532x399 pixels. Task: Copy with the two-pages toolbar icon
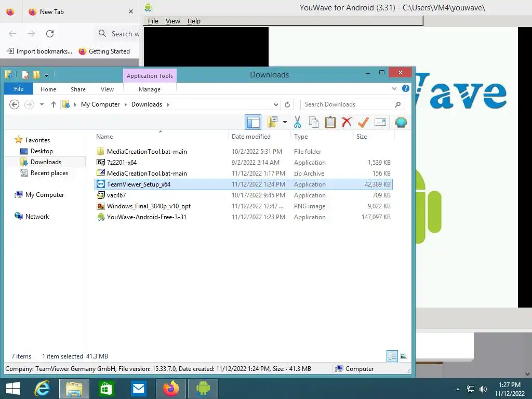click(x=313, y=122)
